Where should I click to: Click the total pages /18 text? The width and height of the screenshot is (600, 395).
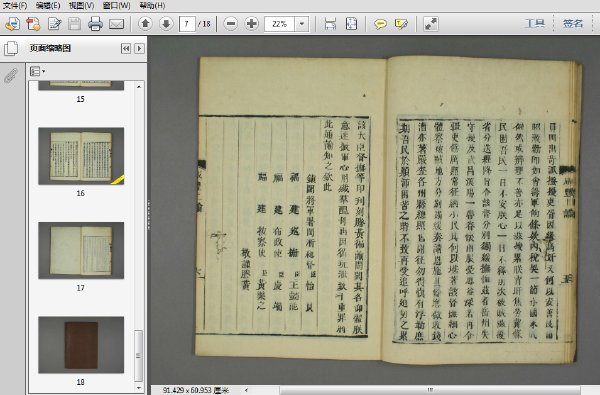pyautogui.click(x=205, y=24)
